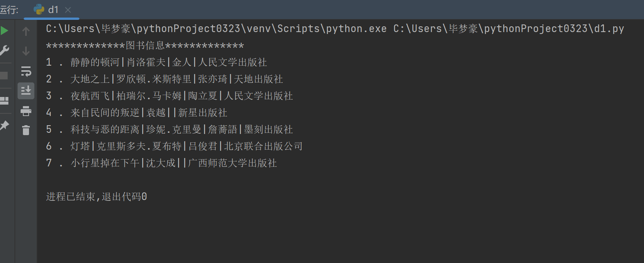This screenshot has width=644, height=263.
Task: Toggle scroll to end of output
Action: click(x=26, y=91)
